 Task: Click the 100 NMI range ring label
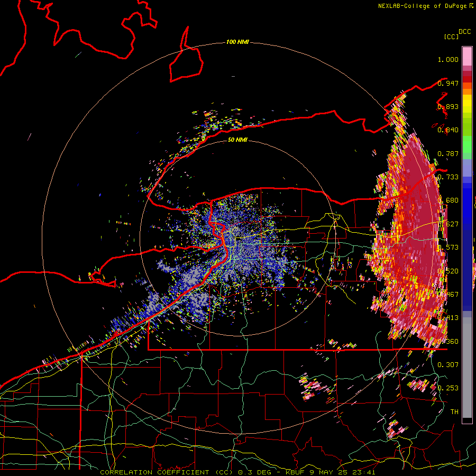click(x=237, y=42)
